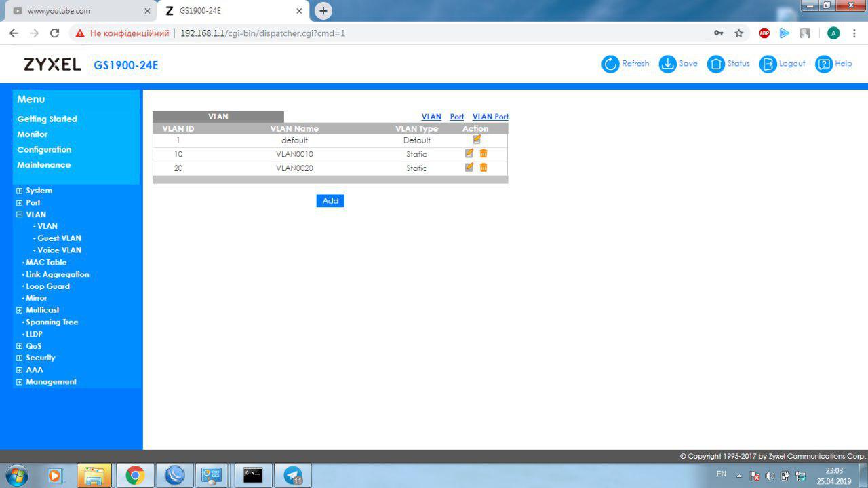Open the Status icon
The height and width of the screenshot is (488, 868).
click(x=715, y=64)
